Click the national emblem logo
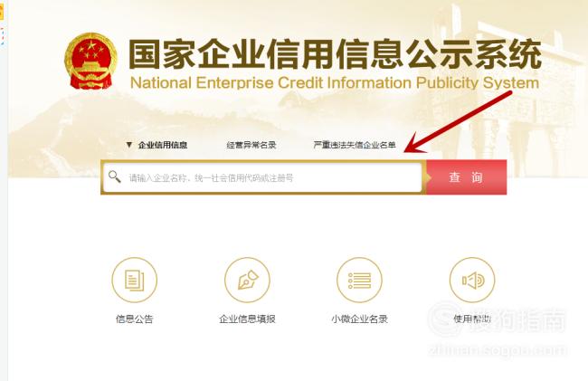This screenshot has width=588, height=381. tap(90, 61)
